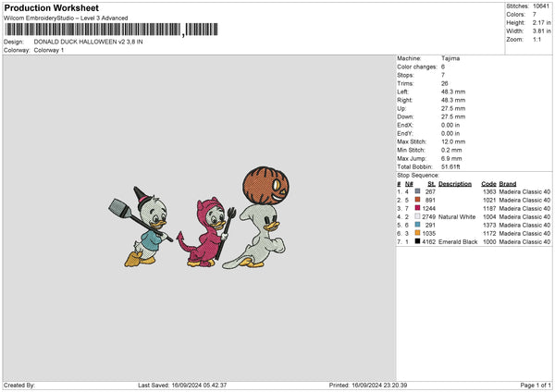Click the 'EndY:' label
Viewport: 555px width, 392px height.
pyautogui.click(x=405, y=133)
